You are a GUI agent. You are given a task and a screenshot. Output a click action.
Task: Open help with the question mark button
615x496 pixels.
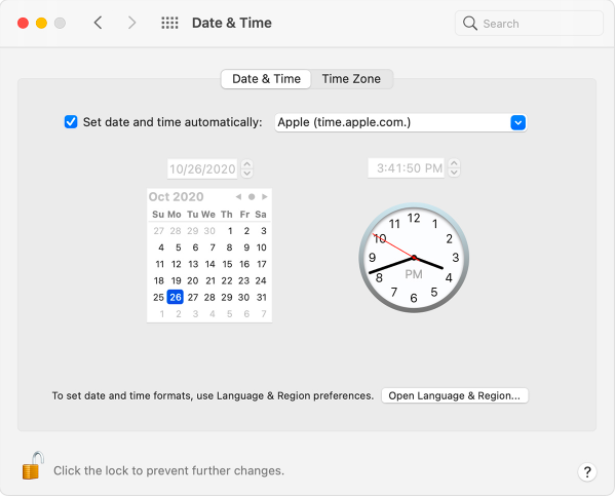coord(587,472)
